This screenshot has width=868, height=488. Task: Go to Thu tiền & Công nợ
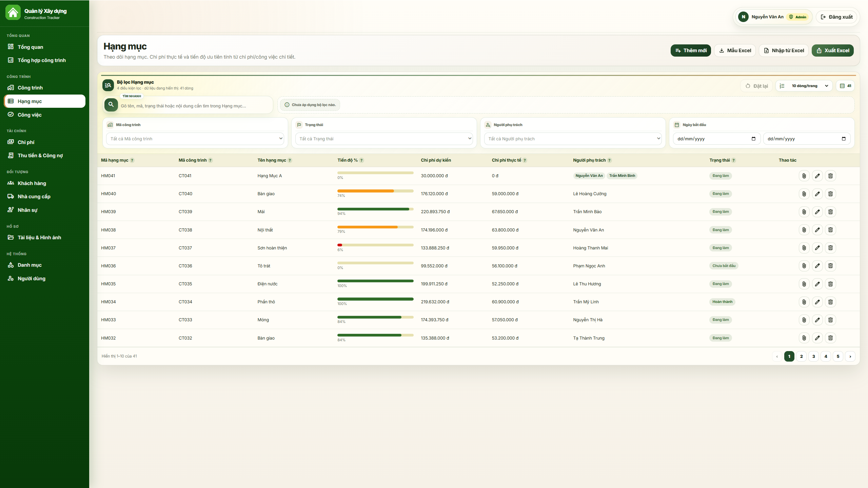tap(44, 156)
